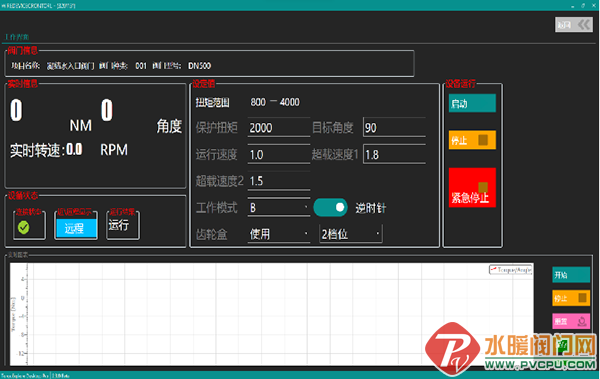This screenshot has width=600, height=379.
Task: Click the orange 停止 button under 设备运行
Action: click(x=472, y=140)
